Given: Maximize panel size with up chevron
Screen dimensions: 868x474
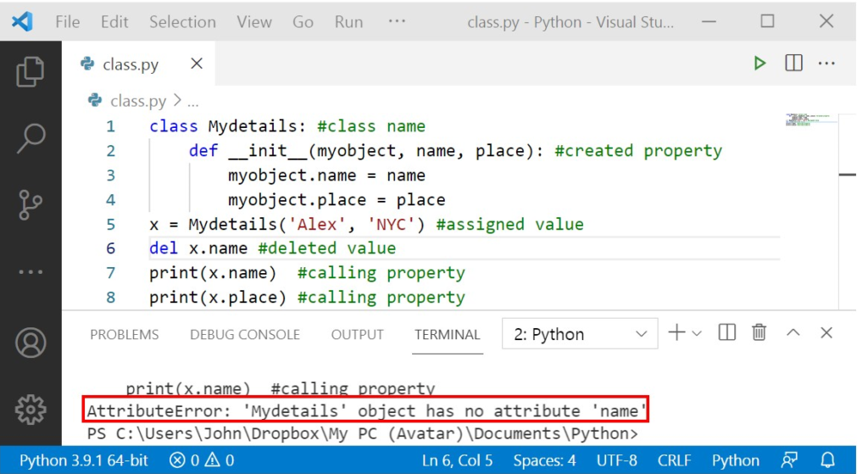Looking at the screenshot, I should pos(793,332).
